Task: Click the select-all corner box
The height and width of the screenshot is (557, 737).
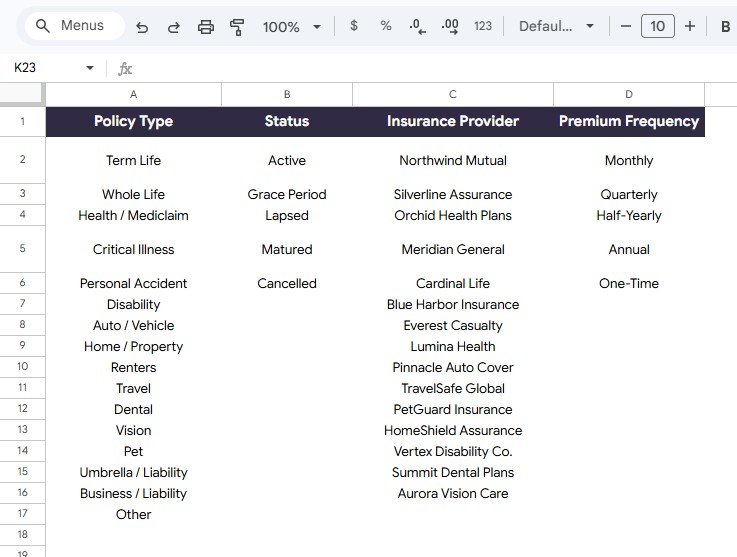Action: 23,94
